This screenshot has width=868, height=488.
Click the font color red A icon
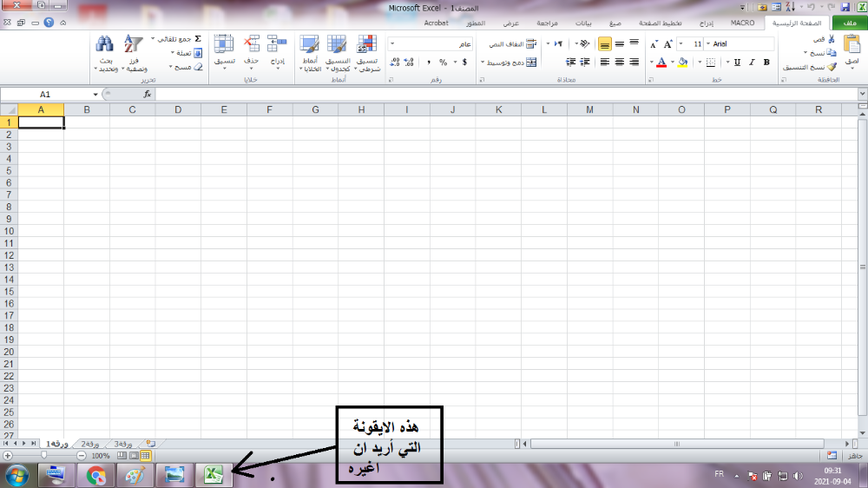(x=661, y=63)
